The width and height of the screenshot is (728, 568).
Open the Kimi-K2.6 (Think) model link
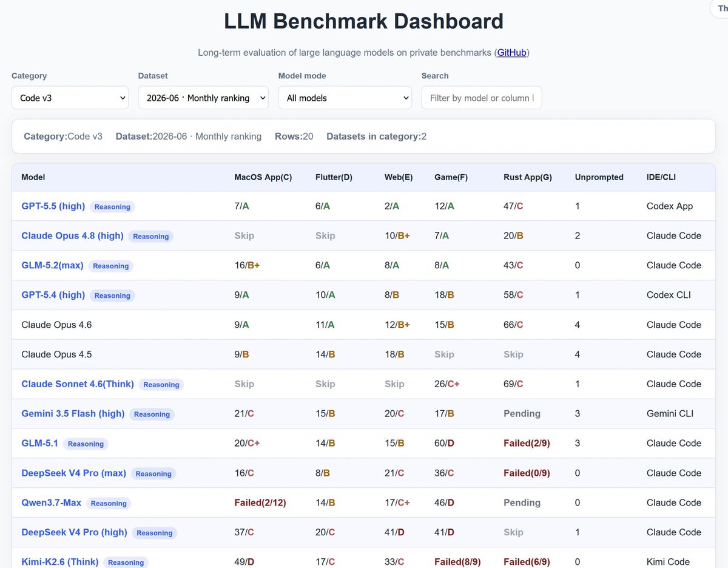pos(59,562)
